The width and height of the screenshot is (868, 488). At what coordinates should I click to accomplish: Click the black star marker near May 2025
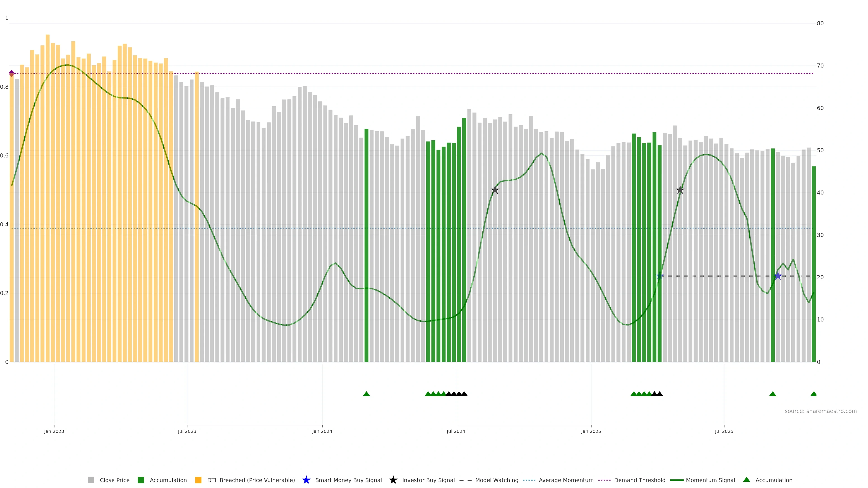tap(680, 190)
